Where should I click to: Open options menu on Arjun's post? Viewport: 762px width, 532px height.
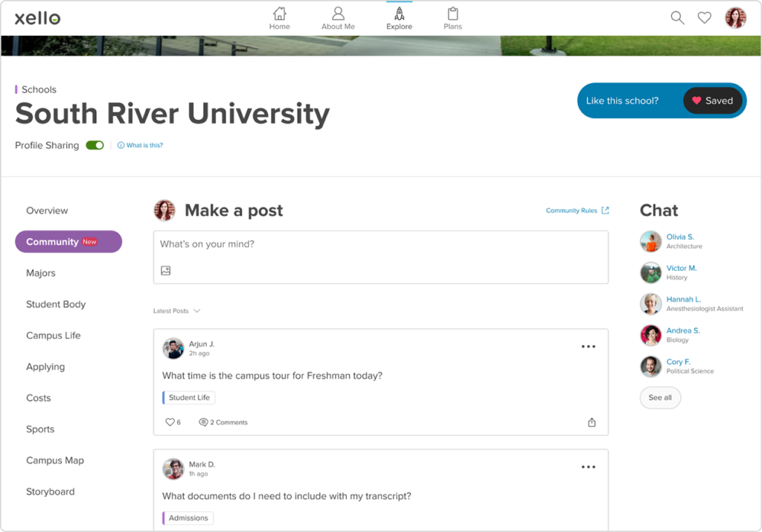(589, 346)
